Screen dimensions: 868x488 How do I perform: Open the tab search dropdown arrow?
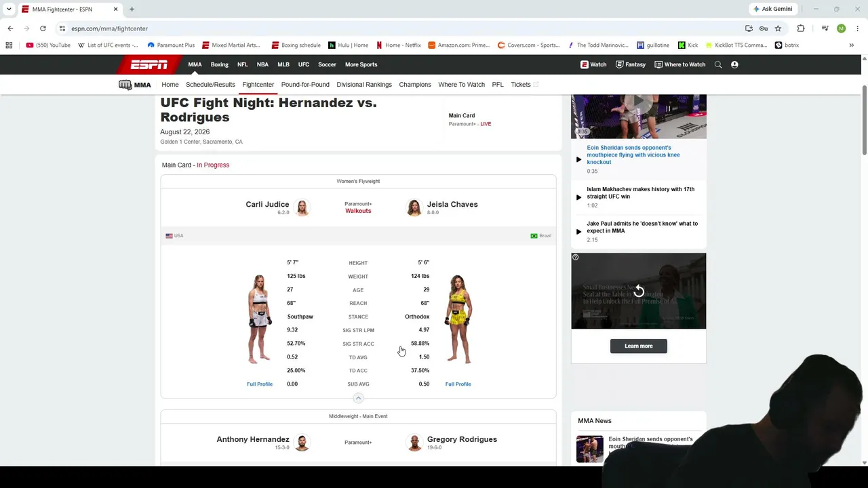(9, 9)
